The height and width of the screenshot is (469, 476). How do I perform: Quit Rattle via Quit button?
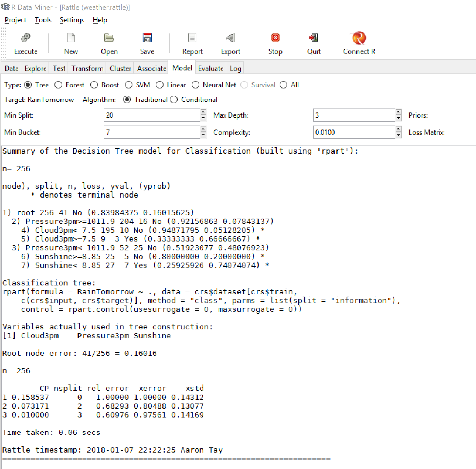click(x=313, y=43)
